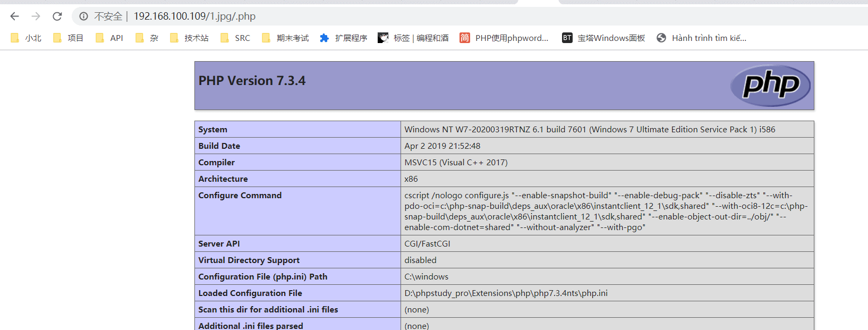This screenshot has width=868, height=330.
Task: Reload the current page
Action: point(57,16)
